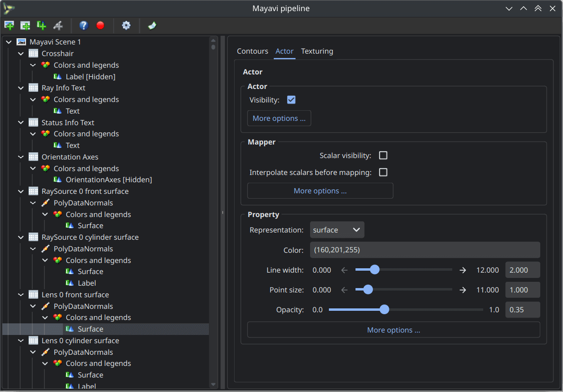Click Surface module icon under RaySource 0 front surface
Screen dimensions: 563x392
[70, 225]
